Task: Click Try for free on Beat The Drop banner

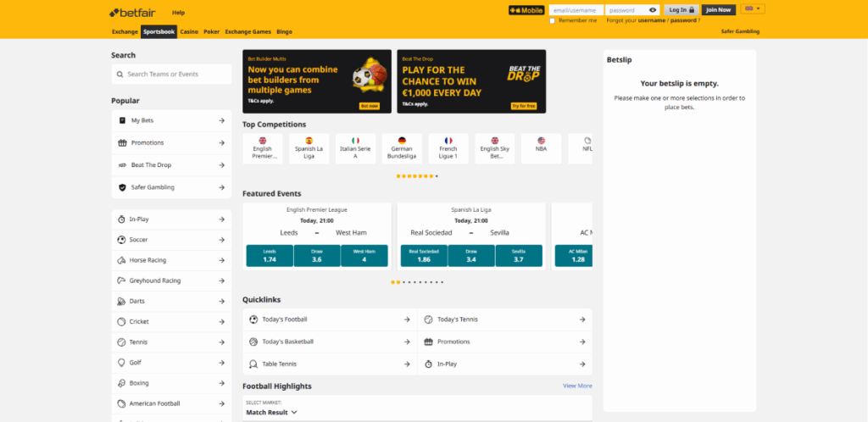Action: (x=523, y=106)
